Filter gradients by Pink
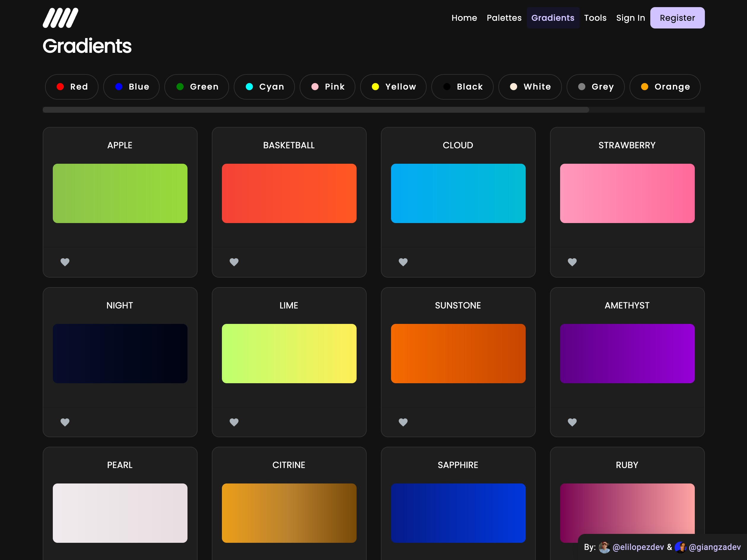The image size is (747, 560). [x=327, y=87]
